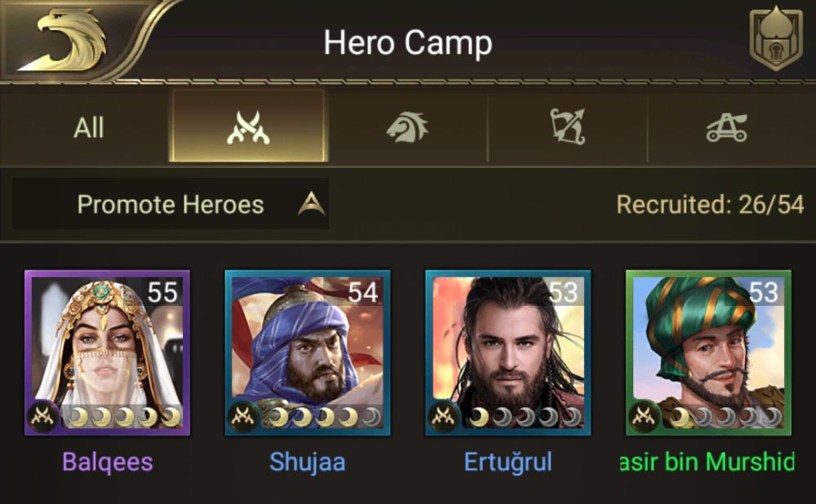Show the All heroes tab
Screen dimensions: 816x504
coord(88,127)
